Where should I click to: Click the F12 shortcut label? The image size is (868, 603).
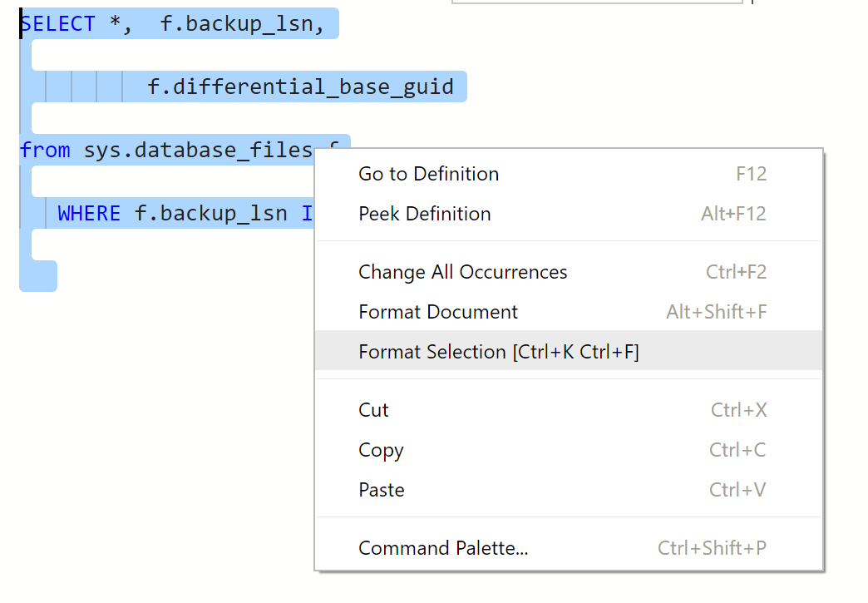point(752,174)
